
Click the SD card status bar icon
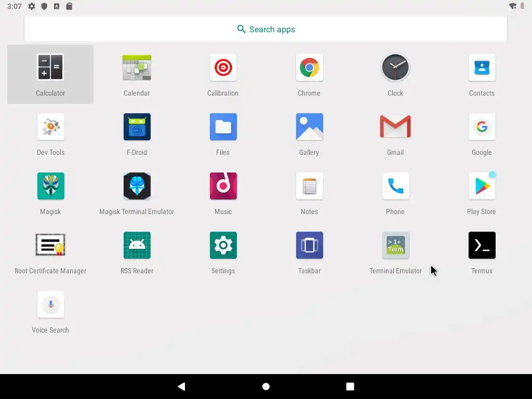tap(69, 6)
